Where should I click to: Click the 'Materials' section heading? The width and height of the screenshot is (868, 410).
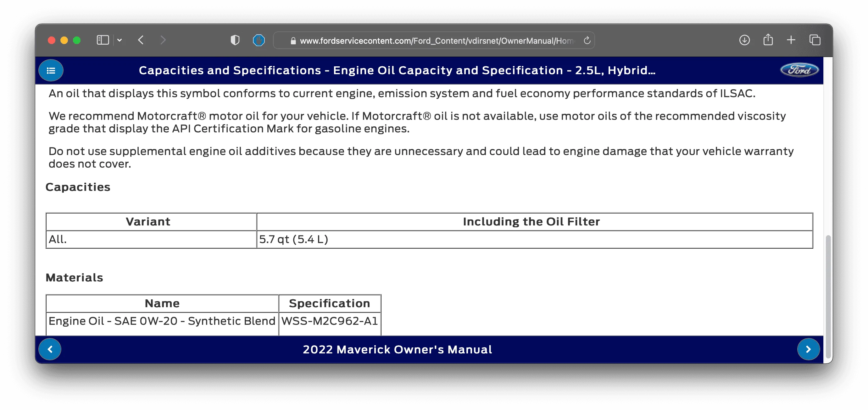click(x=74, y=278)
